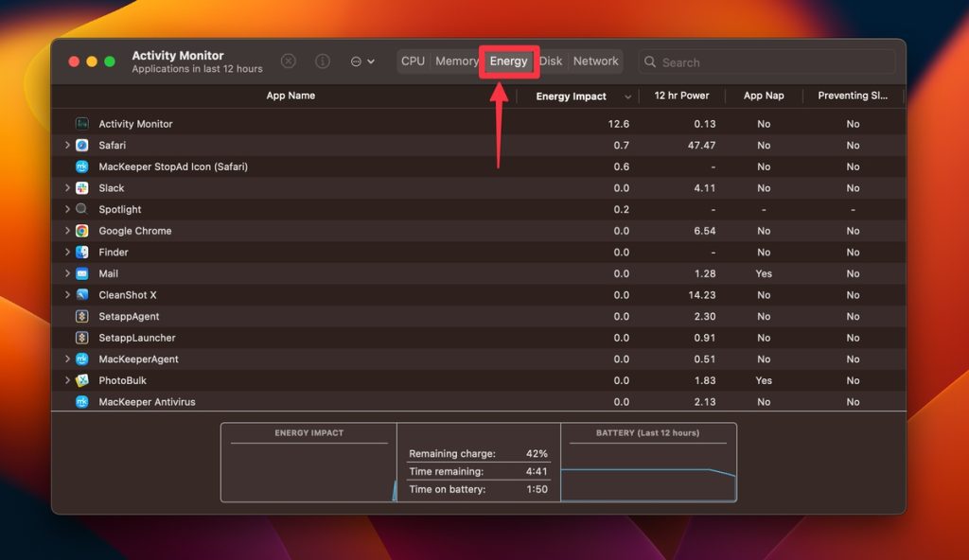Open the Network tab
Viewport: 969px width, 560px height.
tap(595, 61)
